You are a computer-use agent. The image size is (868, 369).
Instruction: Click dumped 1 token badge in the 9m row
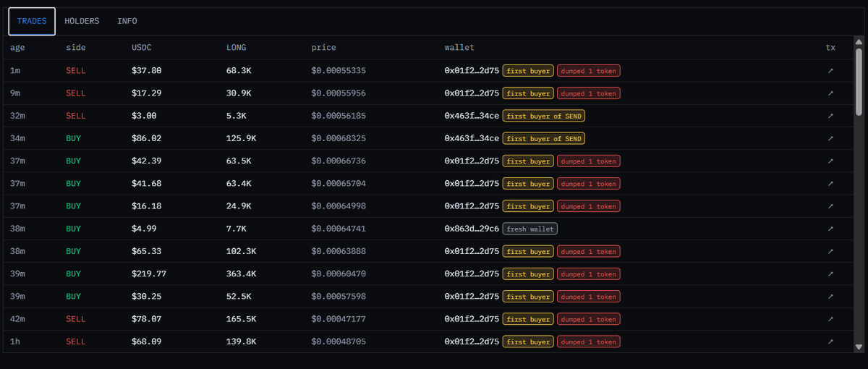[589, 93]
